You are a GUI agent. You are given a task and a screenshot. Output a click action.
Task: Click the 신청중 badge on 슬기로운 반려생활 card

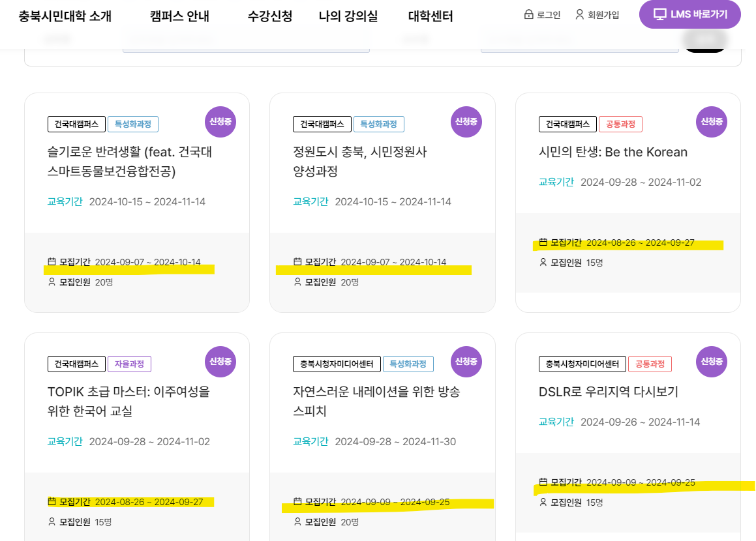(220, 122)
